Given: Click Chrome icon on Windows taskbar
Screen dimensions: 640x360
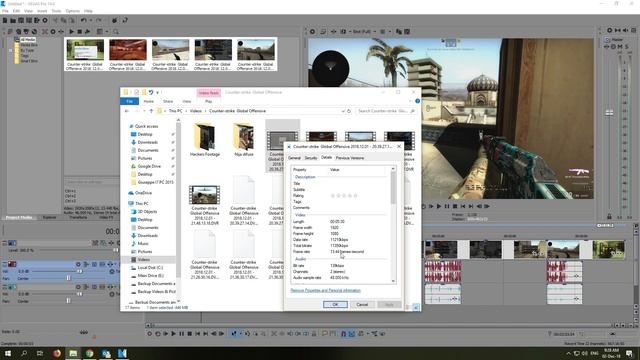Looking at the screenshot, I should (89, 353).
